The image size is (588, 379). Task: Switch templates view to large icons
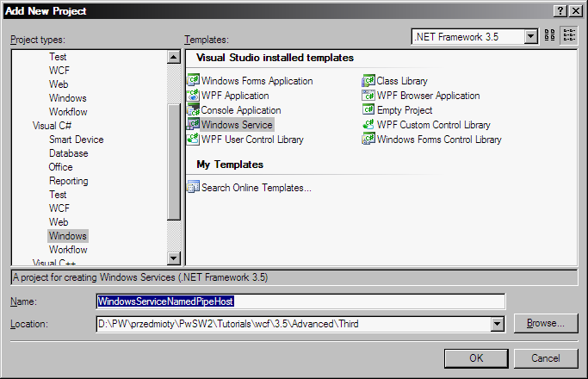(550, 35)
